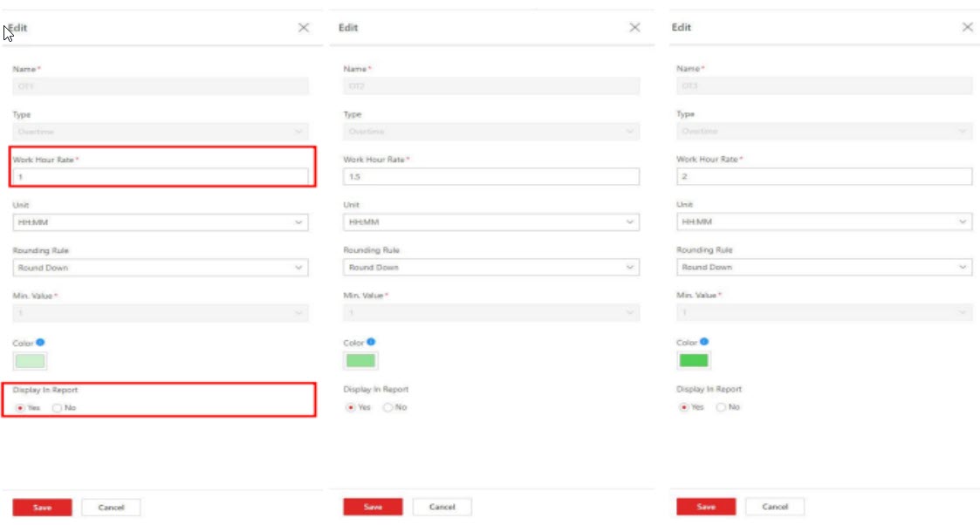Pick the dark green color swatch in OT3
The height and width of the screenshot is (525, 980).
[x=694, y=360]
